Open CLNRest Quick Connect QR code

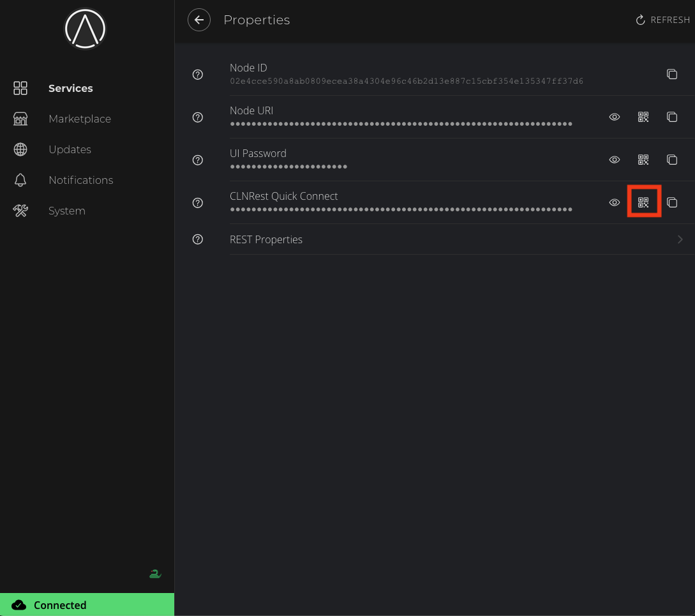[x=643, y=202]
